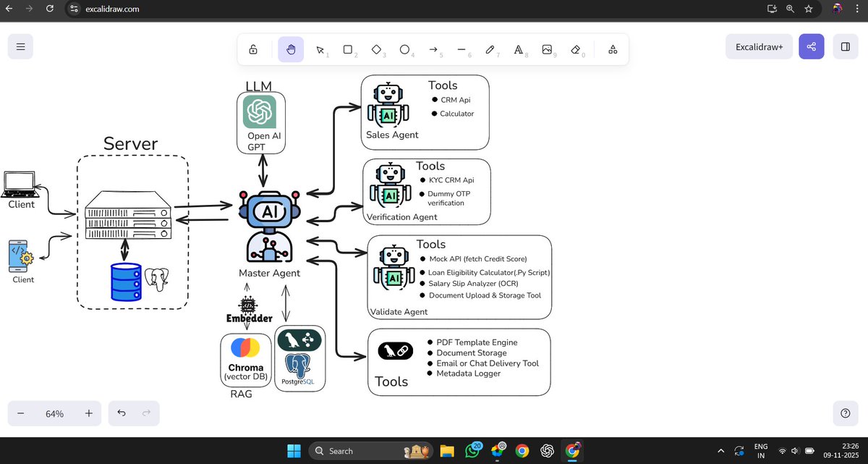This screenshot has width=868, height=464.
Task: Open the library sidebar panel
Action: [845, 46]
